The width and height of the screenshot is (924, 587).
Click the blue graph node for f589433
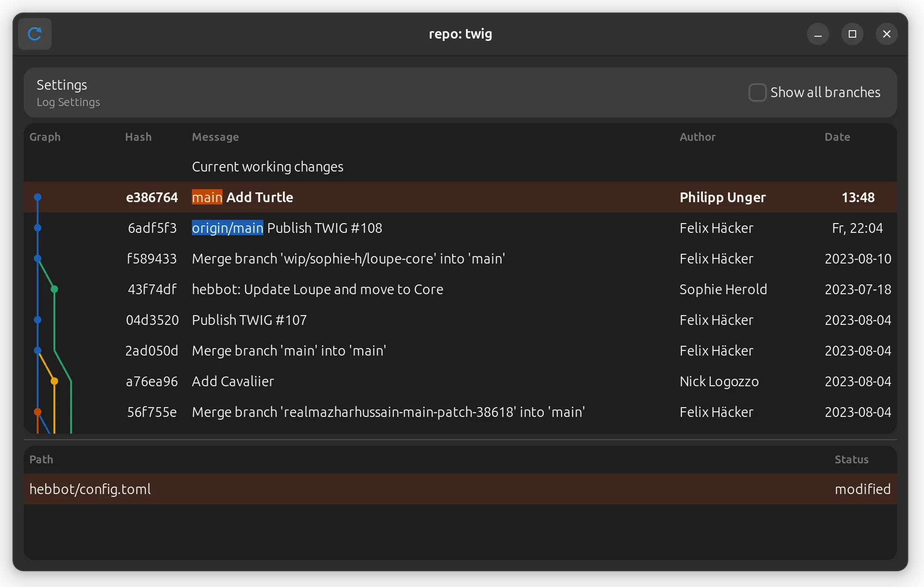click(38, 258)
